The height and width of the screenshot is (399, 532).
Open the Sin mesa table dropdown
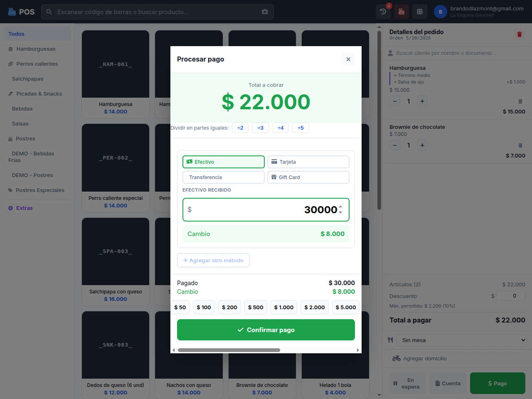click(462, 340)
